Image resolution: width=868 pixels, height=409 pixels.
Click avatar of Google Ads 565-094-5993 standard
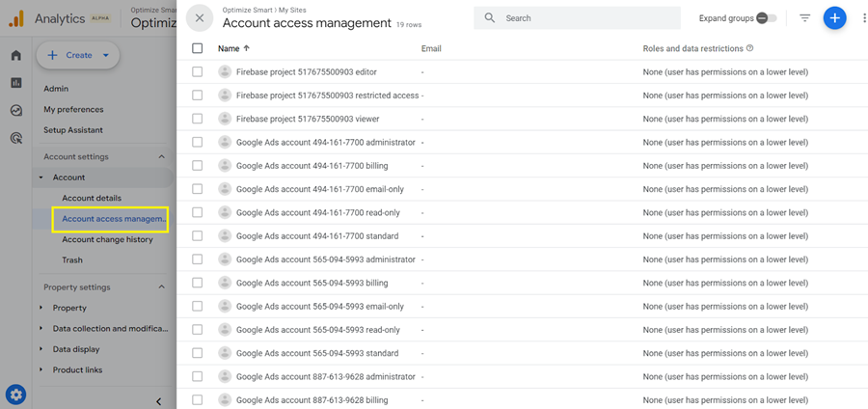tap(224, 353)
